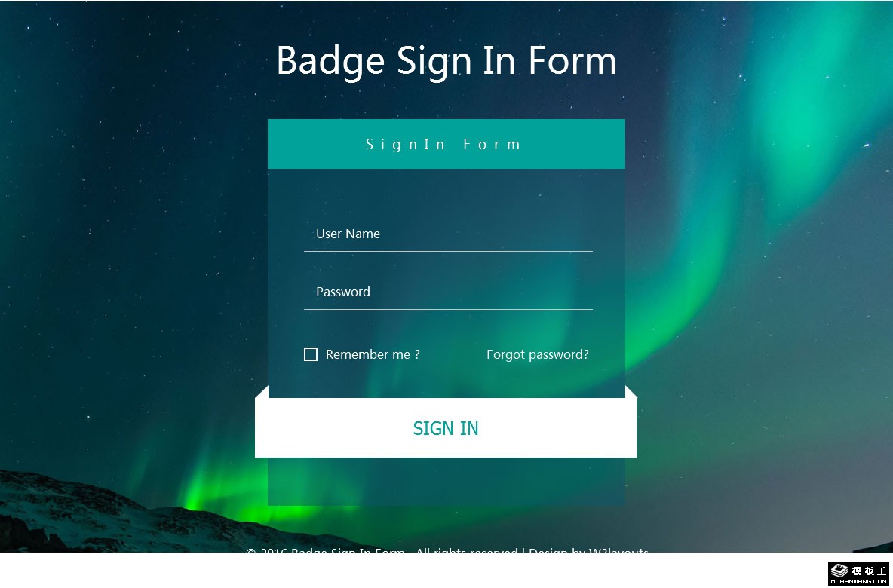This screenshot has width=893, height=588.
Task: Click the MOBANWANG.COM watermark text
Action: click(x=858, y=581)
